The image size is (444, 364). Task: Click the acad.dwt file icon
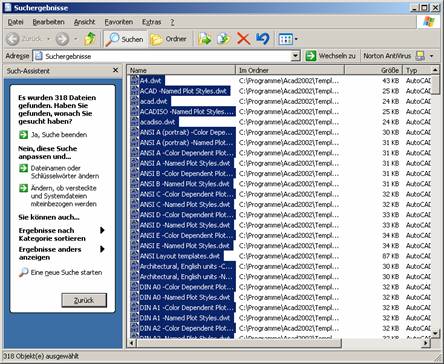coord(134,101)
